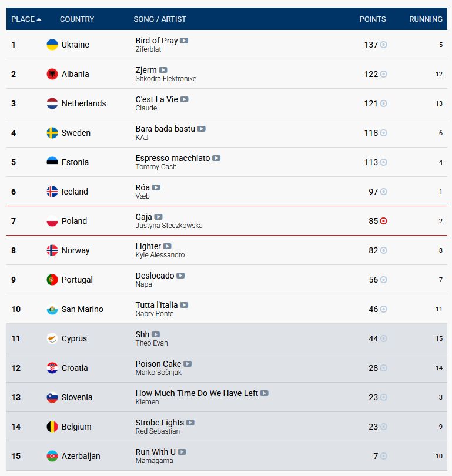Play video for Run With U
This screenshot has height=476, width=452.
(x=182, y=452)
